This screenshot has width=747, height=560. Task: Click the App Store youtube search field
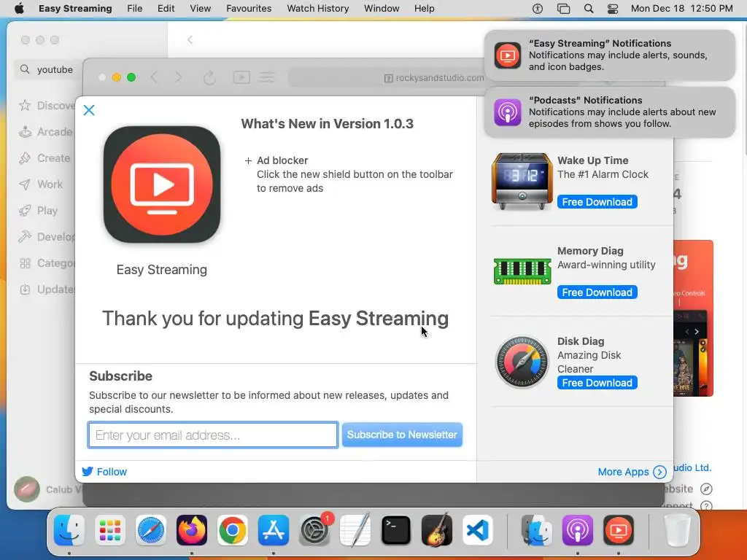click(49, 69)
